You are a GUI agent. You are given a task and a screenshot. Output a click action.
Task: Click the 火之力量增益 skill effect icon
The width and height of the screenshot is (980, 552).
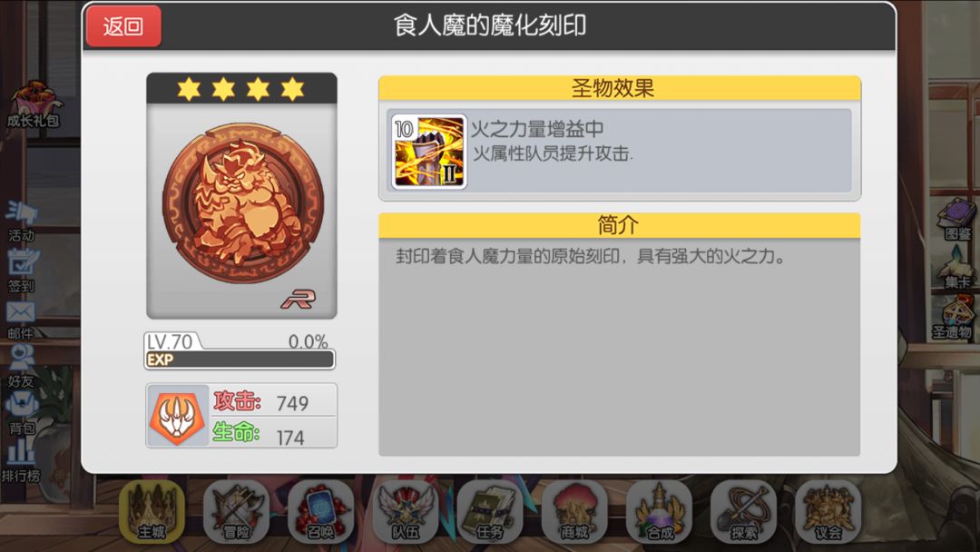(428, 152)
